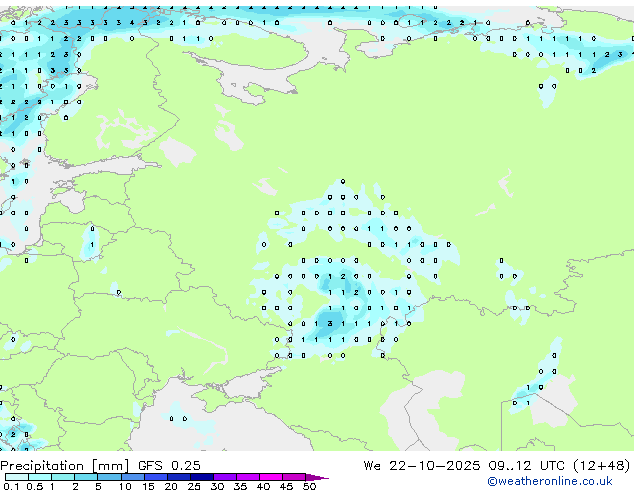Click the '10' legend scale label
Screen dimensions: 634x490
click(125, 486)
